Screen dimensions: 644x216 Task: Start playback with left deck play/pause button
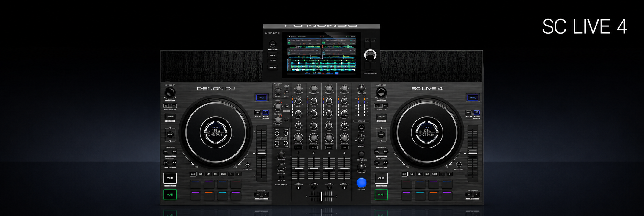170,195
